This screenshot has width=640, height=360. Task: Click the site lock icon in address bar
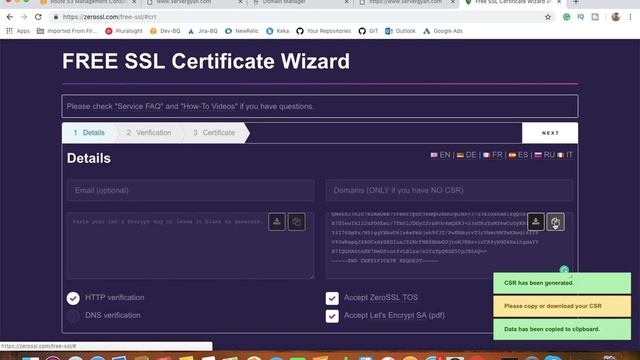[x=56, y=17]
